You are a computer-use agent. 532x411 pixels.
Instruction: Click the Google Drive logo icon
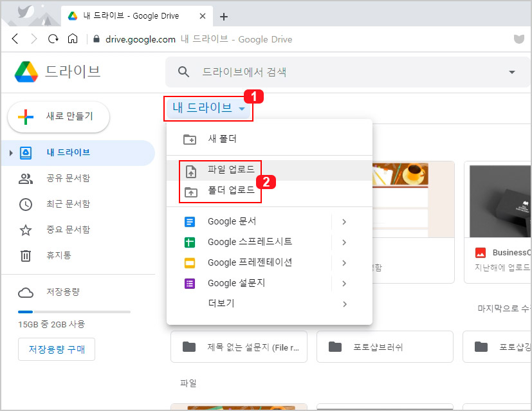pos(26,72)
